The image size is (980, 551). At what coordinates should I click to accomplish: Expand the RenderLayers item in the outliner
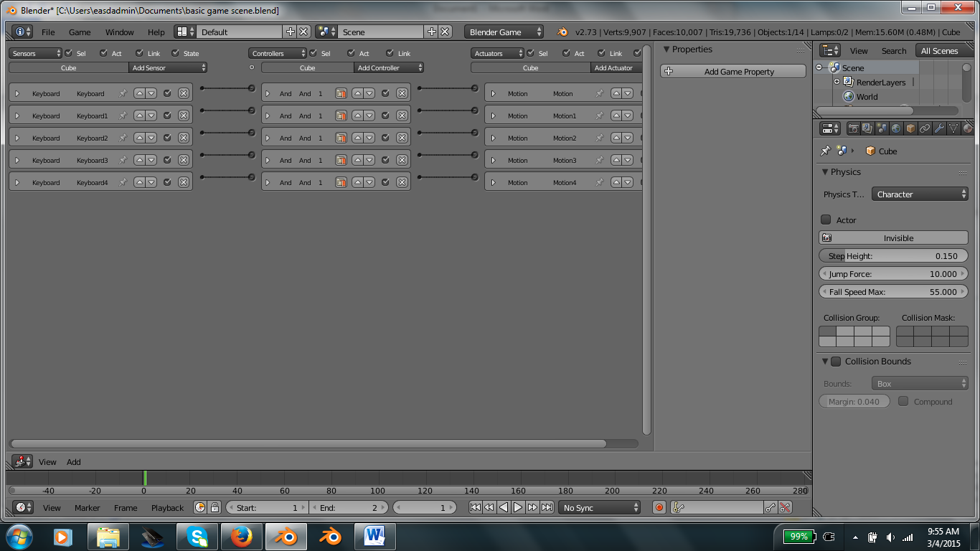pyautogui.click(x=837, y=82)
